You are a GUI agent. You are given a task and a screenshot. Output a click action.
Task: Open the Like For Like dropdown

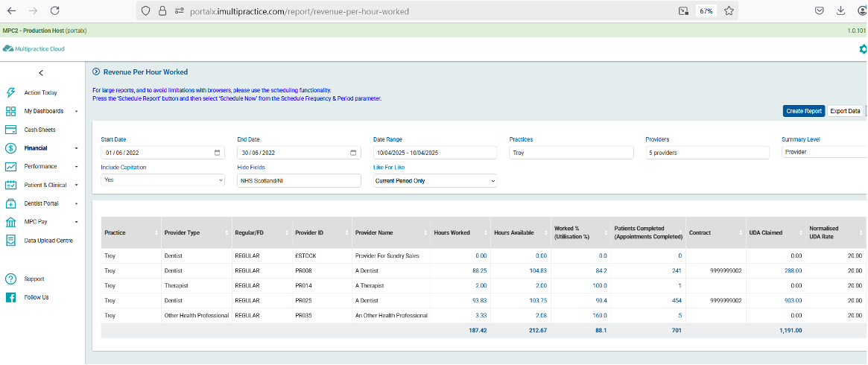click(x=435, y=181)
